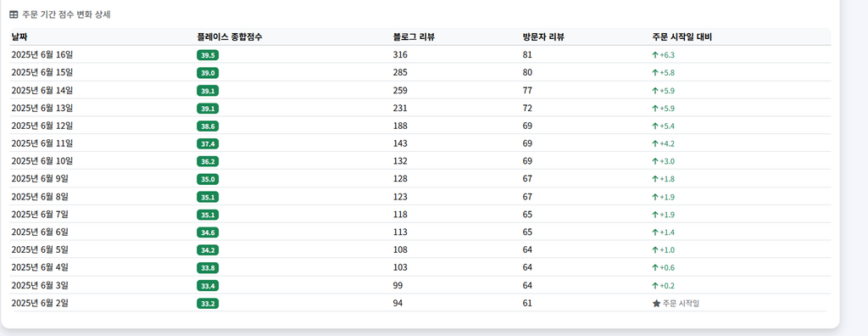Click the 33.4 score badge
This screenshot has width=868, height=336.
pyautogui.click(x=208, y=286)
